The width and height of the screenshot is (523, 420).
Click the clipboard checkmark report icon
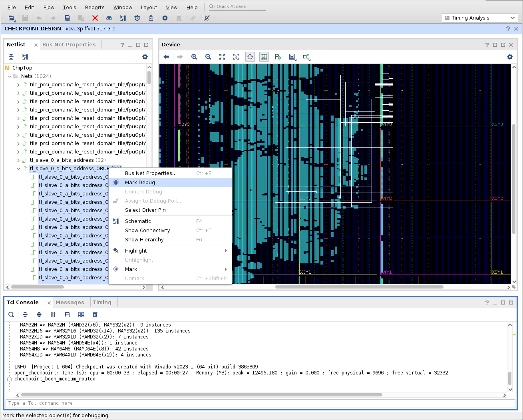click(151, 18)
